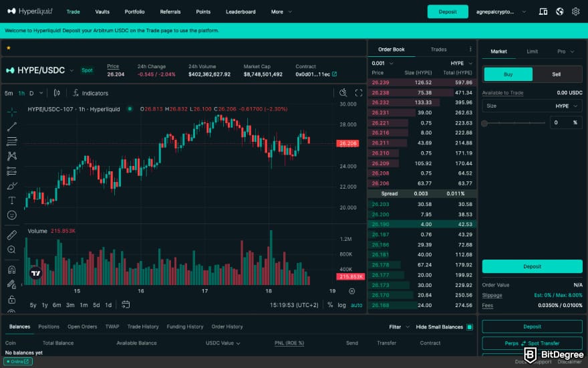Click the Online status link
This screenshot has width=588, height=368.
coord(17,361)
